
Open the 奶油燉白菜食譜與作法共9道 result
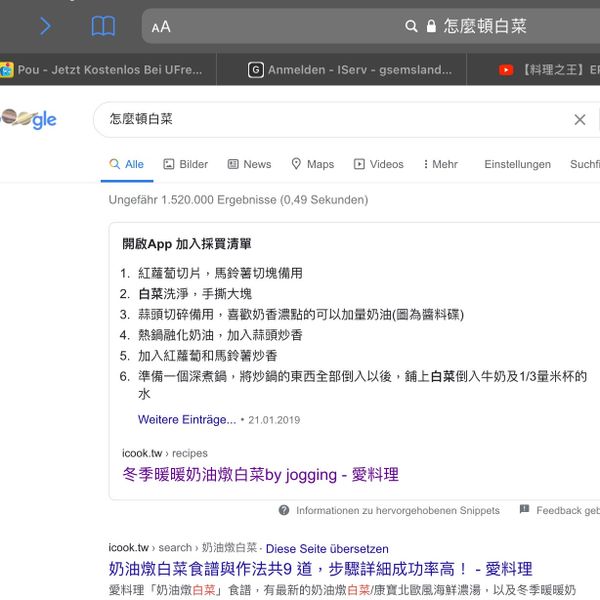(320, 569)
